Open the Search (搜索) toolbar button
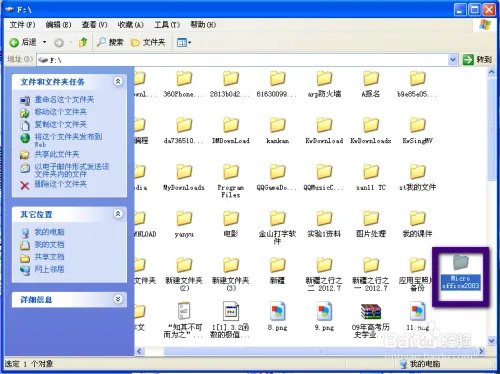This screenshot has width=500, height=374. (x=110, y=42)
